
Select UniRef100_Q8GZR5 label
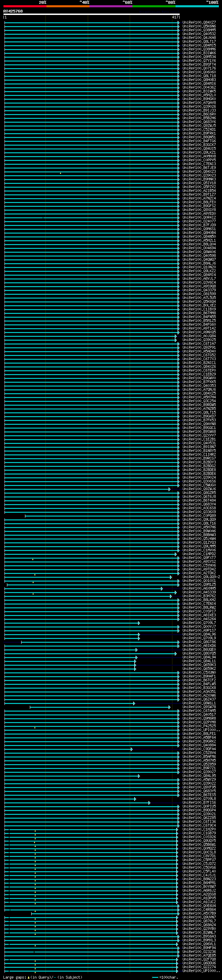(x=199, y=493)
